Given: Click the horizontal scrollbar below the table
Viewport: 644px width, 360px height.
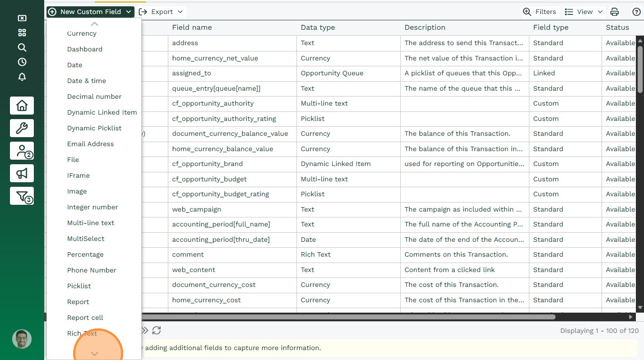Looking at the screenshot, I should (347, 317).
